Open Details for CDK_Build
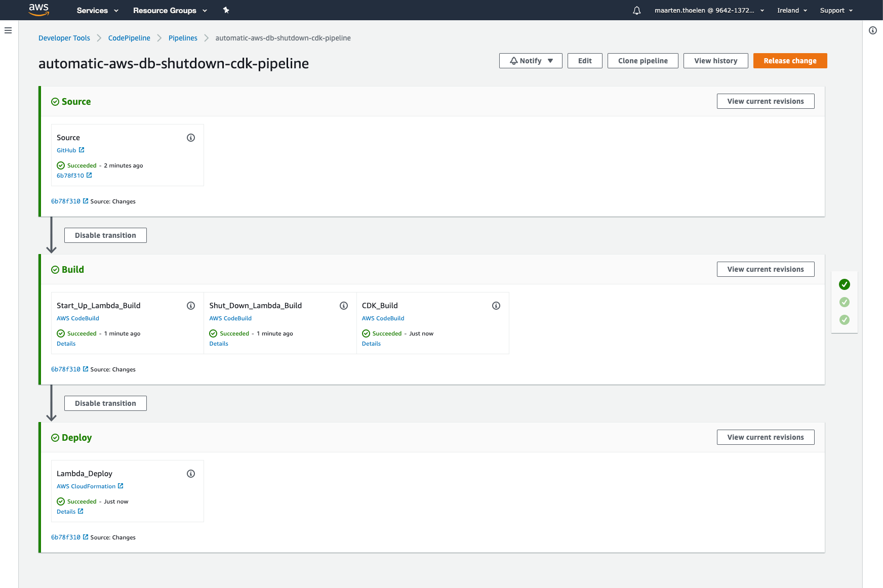Image resolution: width=883 pixels, height=588 pixels. 371,344
